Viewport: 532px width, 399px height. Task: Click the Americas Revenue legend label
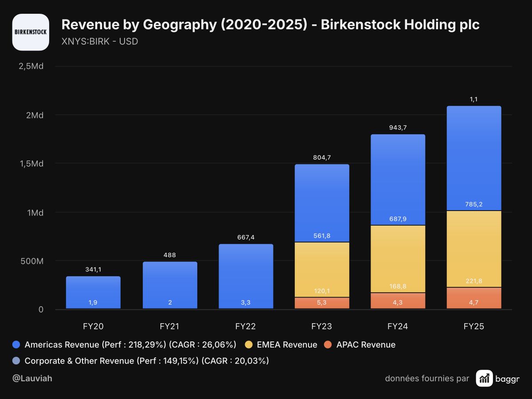pyautogui.click(x=130, y=345)
